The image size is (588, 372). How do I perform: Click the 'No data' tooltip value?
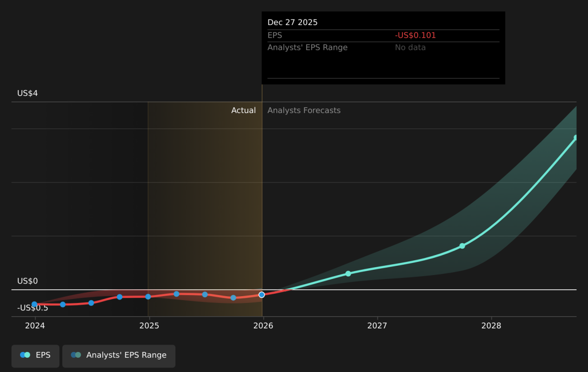(411, 47)
